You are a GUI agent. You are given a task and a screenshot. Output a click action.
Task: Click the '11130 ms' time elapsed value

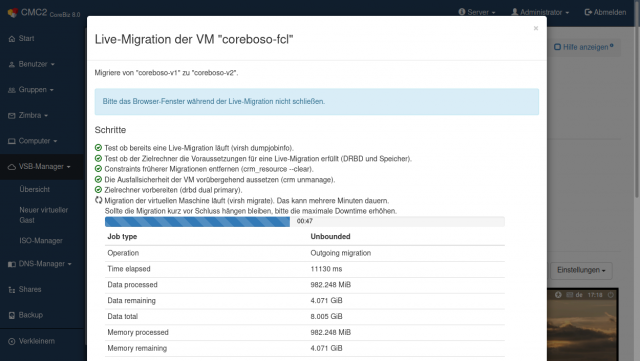pyautogui.click(x=326, y=269)
